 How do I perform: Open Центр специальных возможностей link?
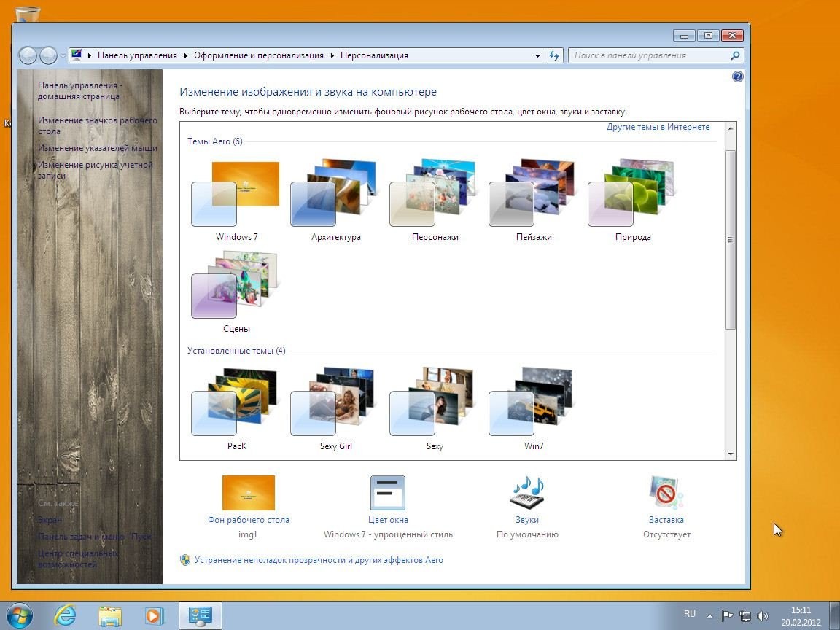coord(78,559)
